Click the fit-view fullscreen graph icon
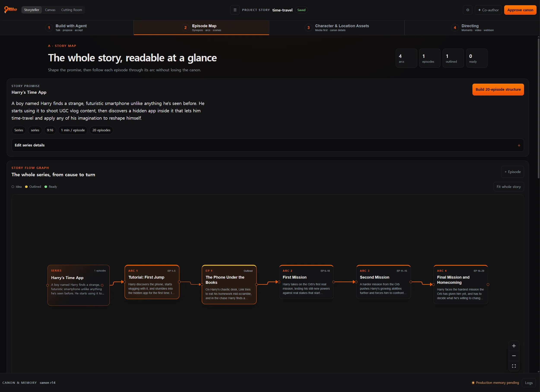Screen dimensions: 540x392 (514, 366)
